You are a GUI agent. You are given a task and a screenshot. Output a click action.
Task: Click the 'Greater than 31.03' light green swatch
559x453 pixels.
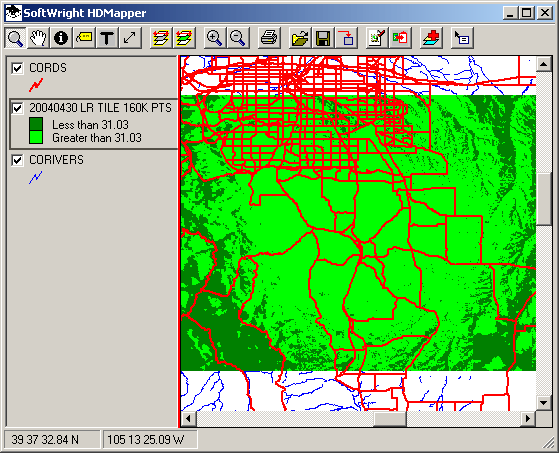tap(36, 138)
